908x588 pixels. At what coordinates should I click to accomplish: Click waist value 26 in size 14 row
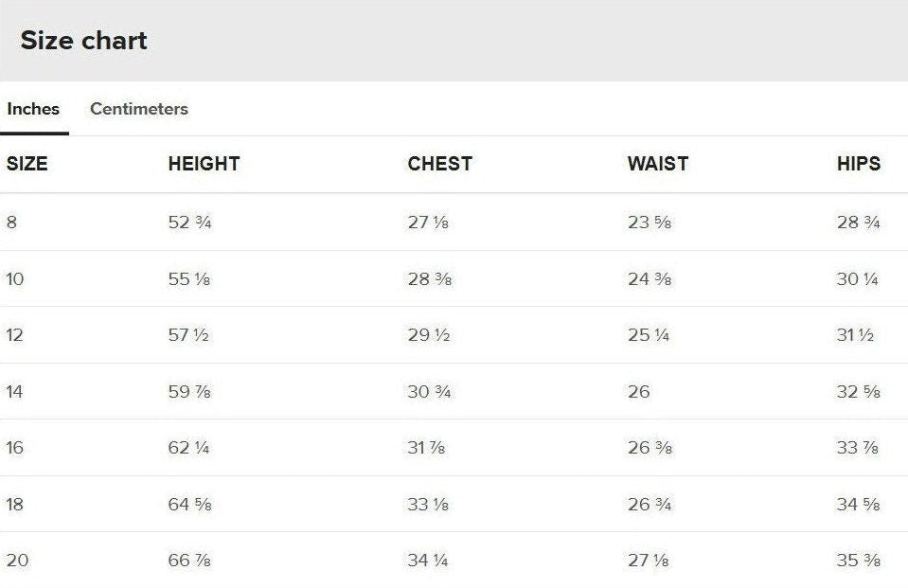(638, 391)
